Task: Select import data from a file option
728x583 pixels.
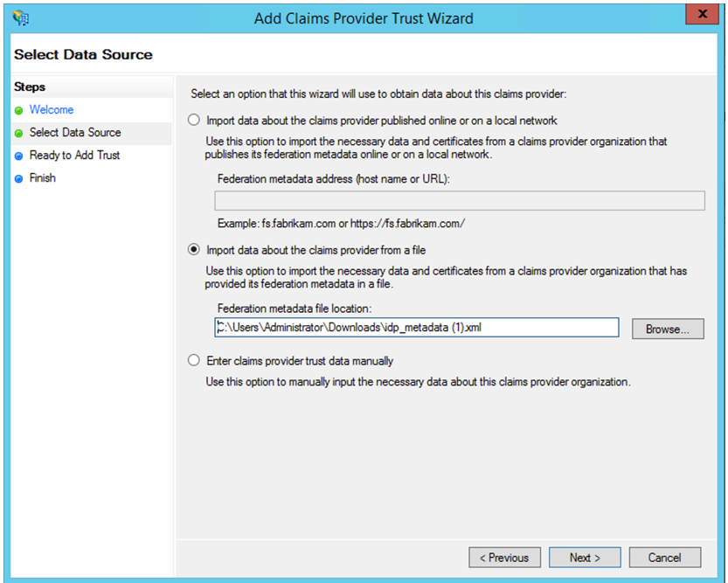Action: pyautogui.click(x=195, y=249)
